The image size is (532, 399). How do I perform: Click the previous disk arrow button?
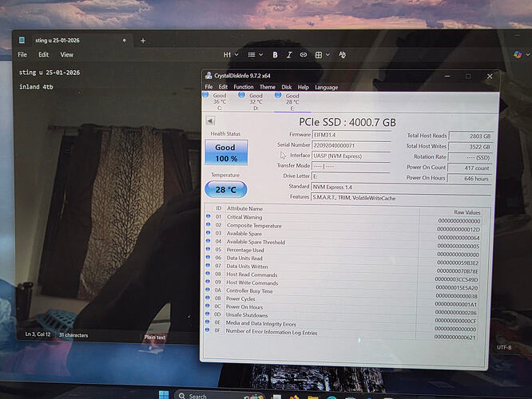click(x=211, y=121)
